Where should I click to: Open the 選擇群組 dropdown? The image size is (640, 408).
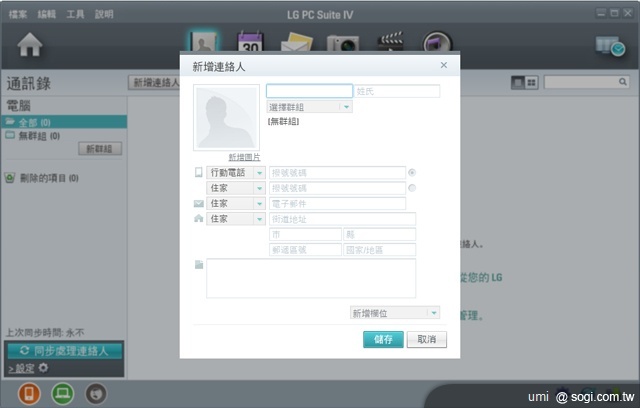tap(309, 107)
